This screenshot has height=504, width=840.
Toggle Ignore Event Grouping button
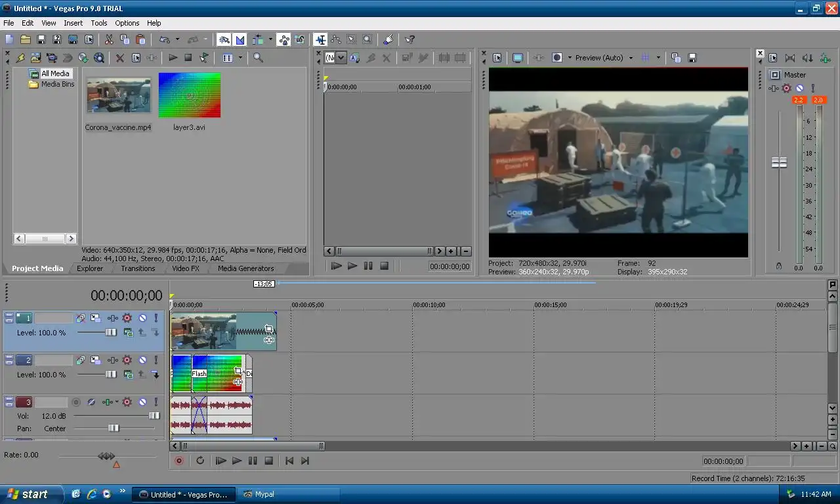pos(300,40)
